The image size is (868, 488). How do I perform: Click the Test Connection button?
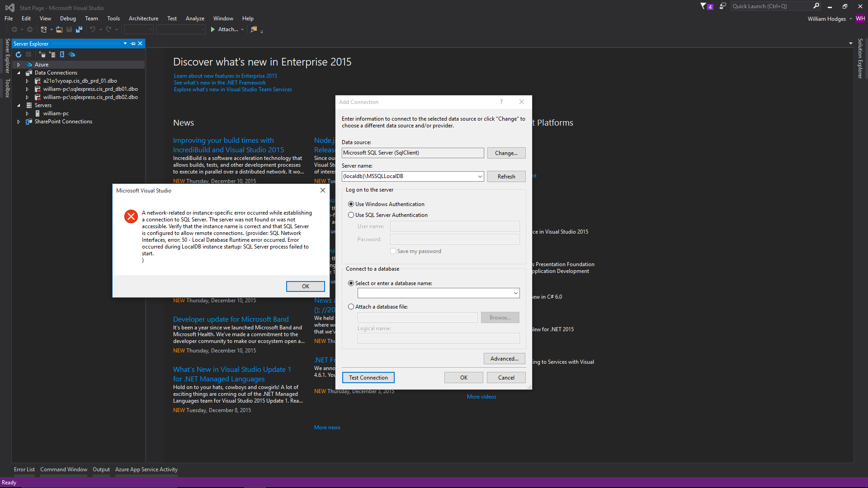tap(367, 377)
